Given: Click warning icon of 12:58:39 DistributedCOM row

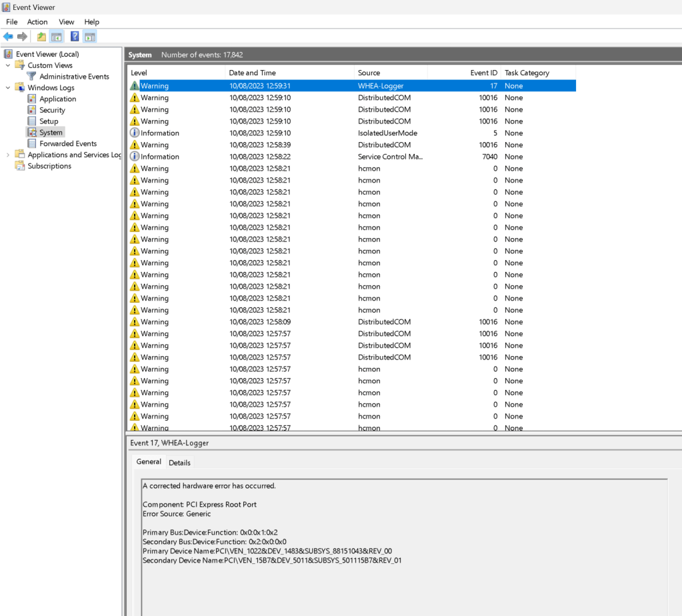Looking at the screenshot, I should pos(135,145).
